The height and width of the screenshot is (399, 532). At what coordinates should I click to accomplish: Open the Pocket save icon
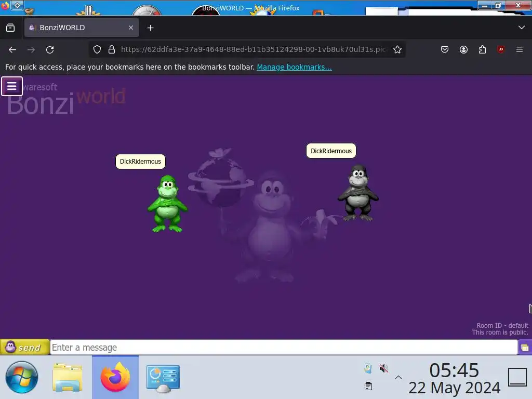[x=445, y=49]
